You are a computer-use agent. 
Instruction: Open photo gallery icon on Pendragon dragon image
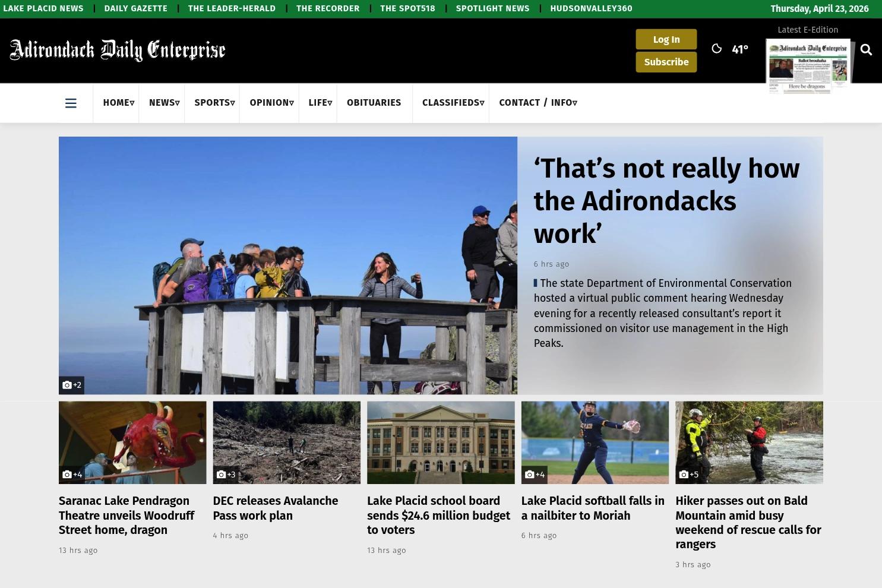(72, 475)
